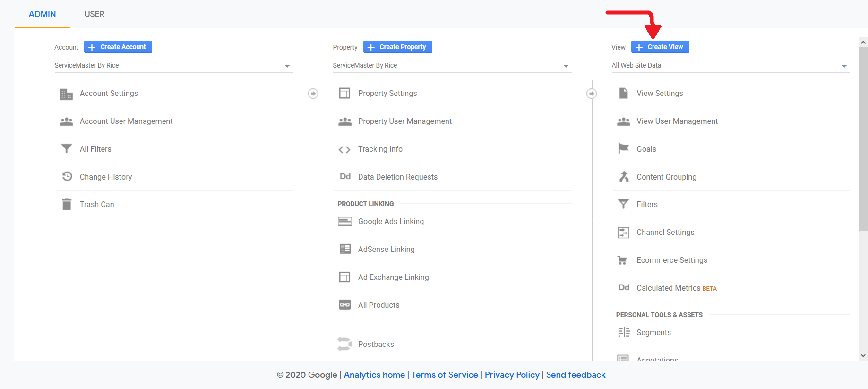Click the Segments icon
This screenshot has height=389, width=868.
(x=624, y=332)
